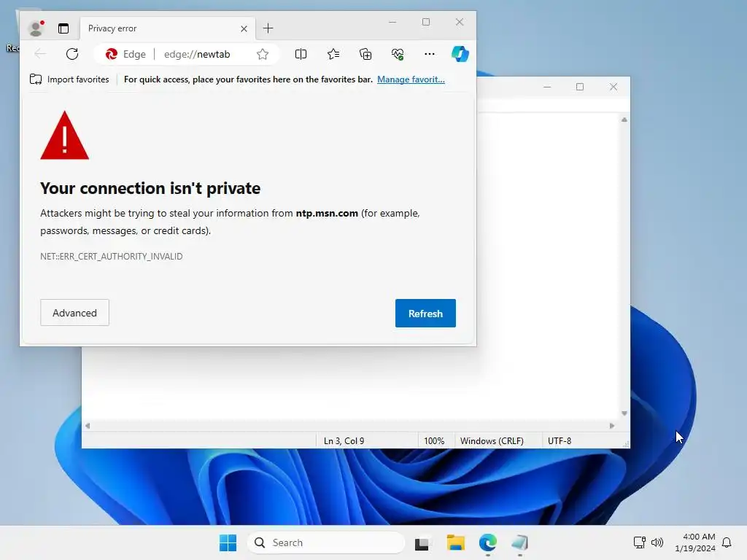Open the Windows Start menu
This screenshot has width=747, height=560.
point(228,542)
